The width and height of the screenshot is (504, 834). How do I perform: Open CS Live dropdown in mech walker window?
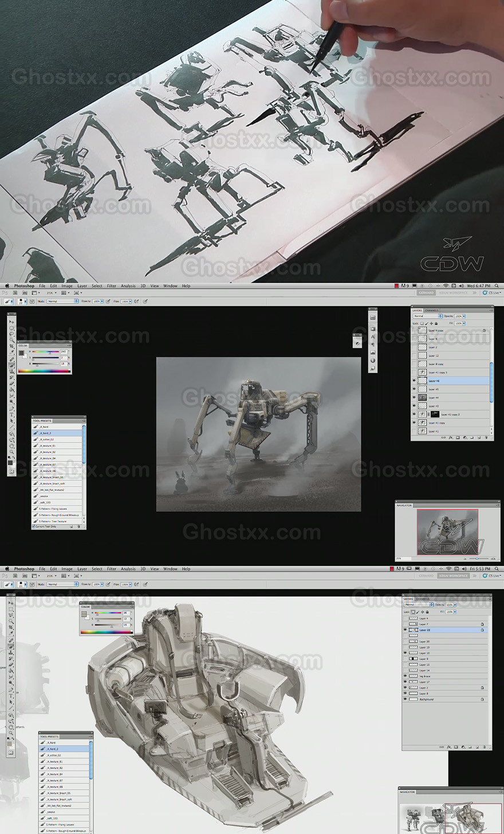click(x=492, y=293)
